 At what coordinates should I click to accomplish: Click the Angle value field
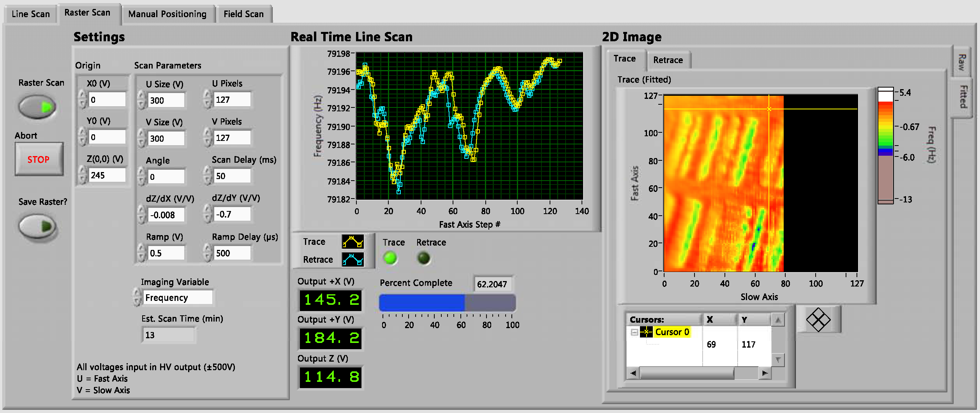tap(166, 177)
